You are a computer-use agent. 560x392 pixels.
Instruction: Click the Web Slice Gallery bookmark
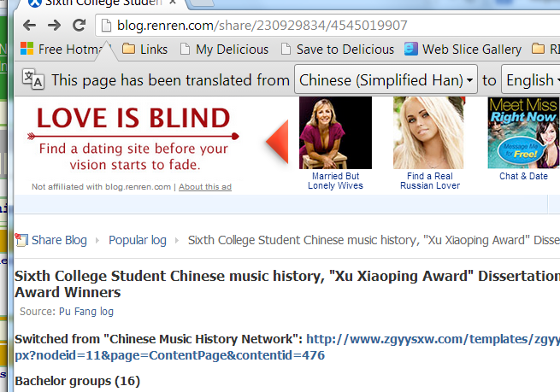463,49
